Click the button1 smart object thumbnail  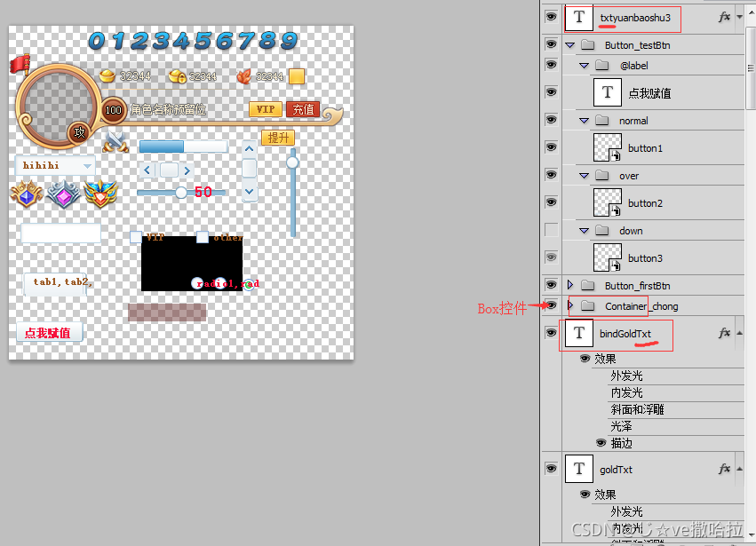607,147
